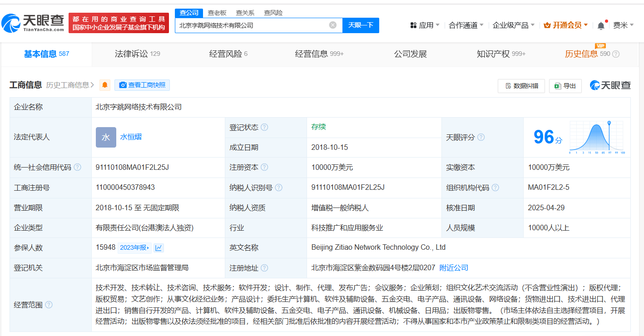Image resolution: width=644 pixels, height=336 pixels.
Task: Click help icon next to 登记状态
Action: coord(264,128)
